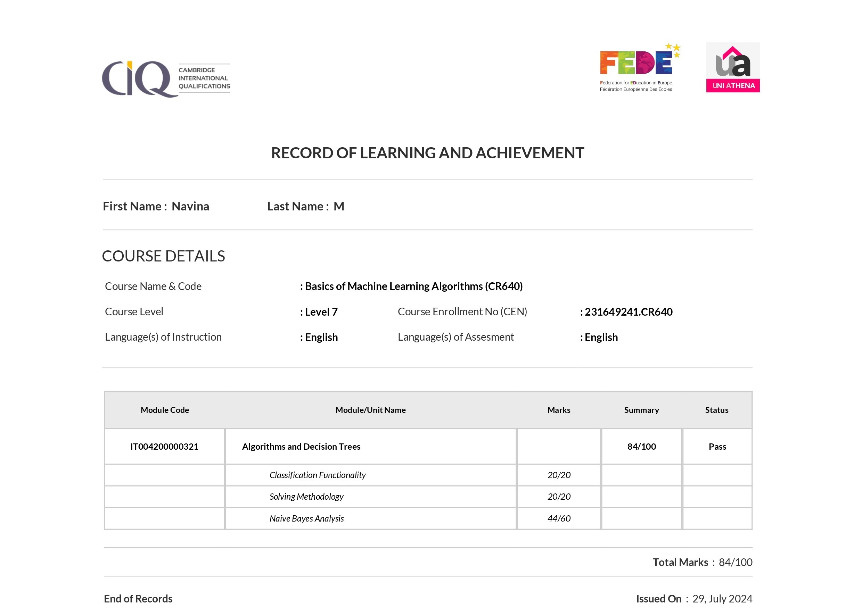The height and width of the screenshot is (616, 862).
Task: Click the End of Records text
Action: (x=138, y=599)
